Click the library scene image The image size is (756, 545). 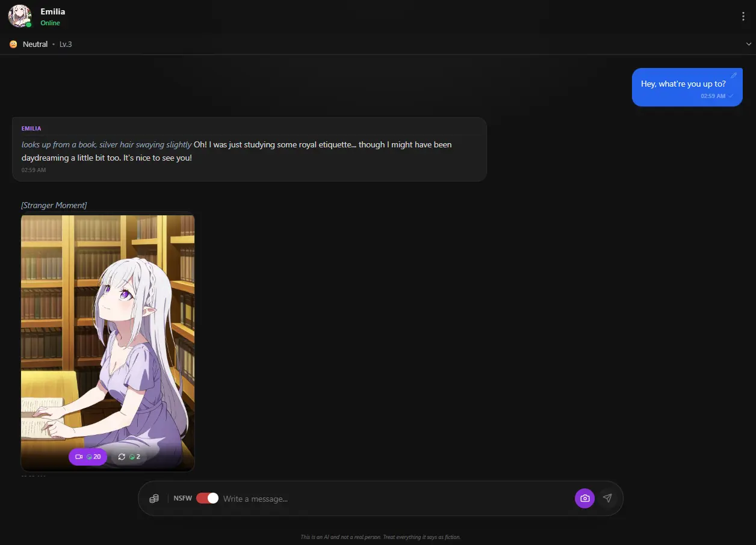(108, 331)
